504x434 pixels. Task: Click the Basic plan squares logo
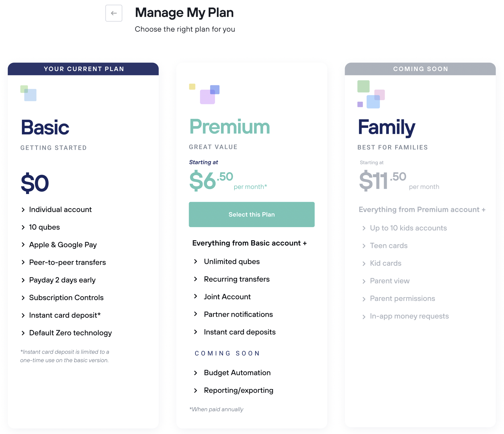point(28,93)
